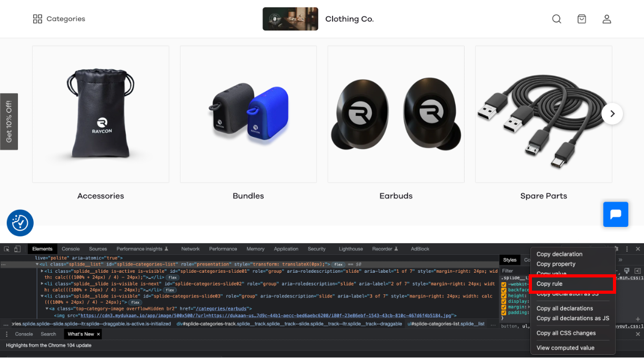The height and width of the screenshot is (358, 644).
Task: Open DevTools three-dot customize menu
Action: click(x=627, y=249)
